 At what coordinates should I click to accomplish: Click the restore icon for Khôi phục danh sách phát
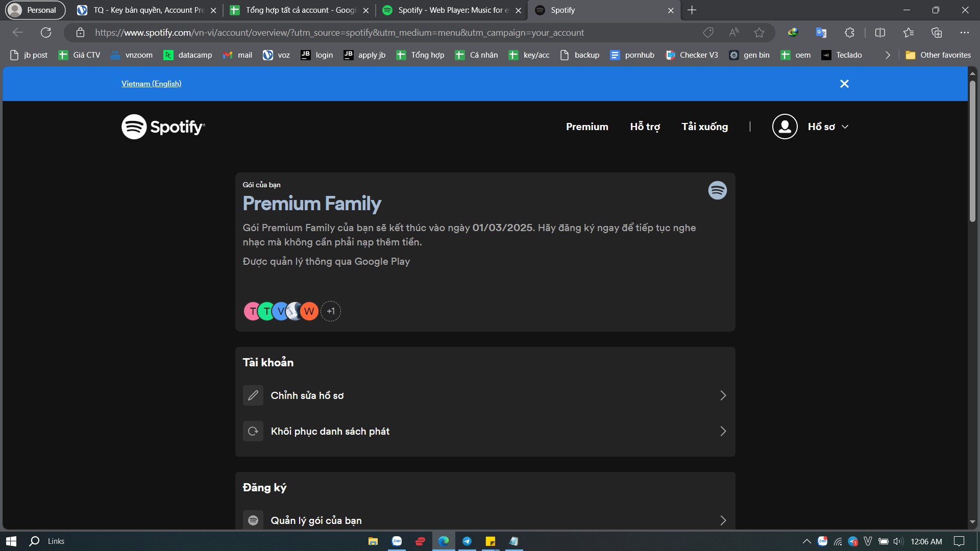(253, 431)
